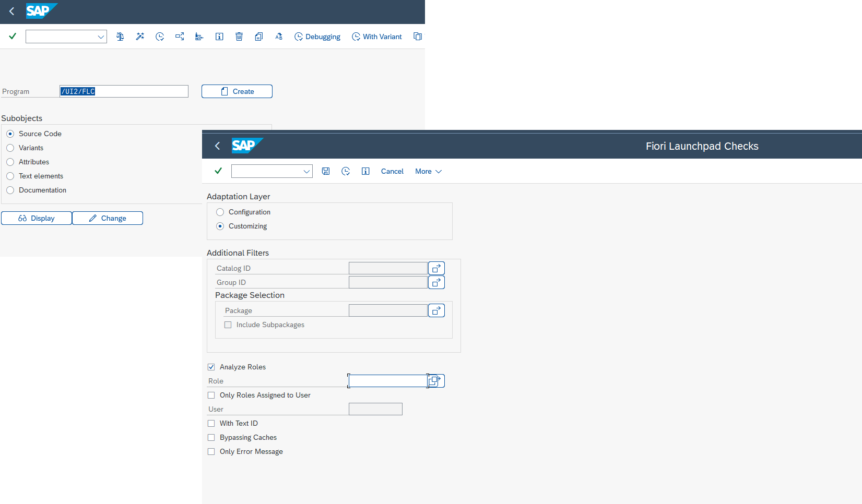This screenshot has height=504, width=862.
Task: Click the Debugging button
Action: (317, 37)
